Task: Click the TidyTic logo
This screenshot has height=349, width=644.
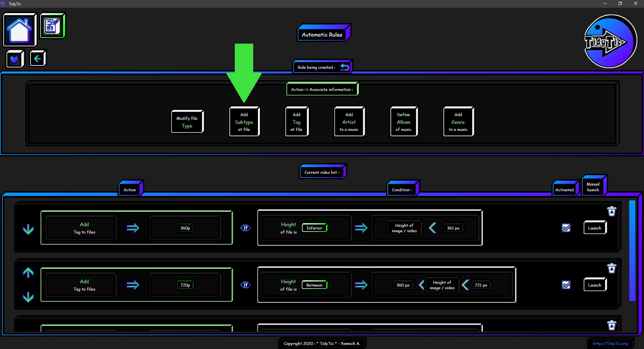Action: (610, 42)
